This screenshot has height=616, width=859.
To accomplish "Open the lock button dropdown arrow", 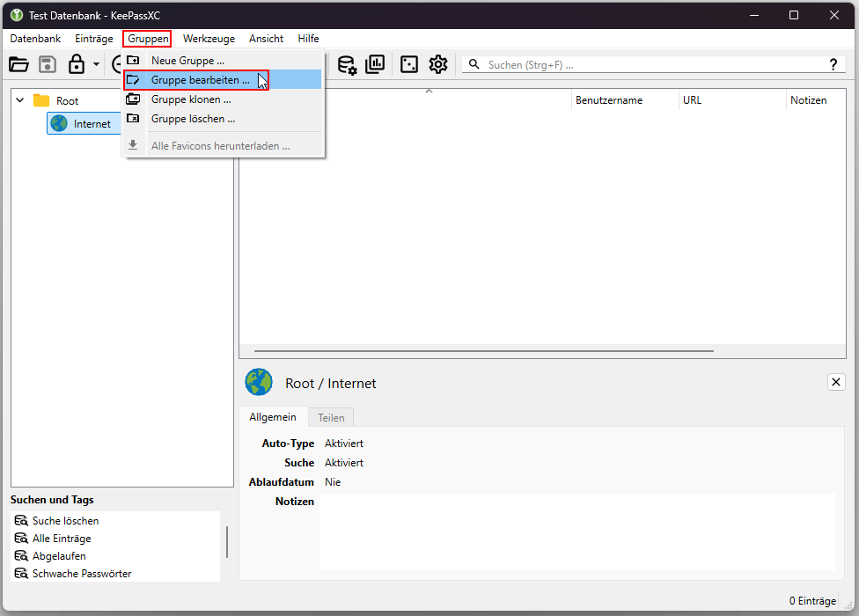I will (x=97, y=64).
